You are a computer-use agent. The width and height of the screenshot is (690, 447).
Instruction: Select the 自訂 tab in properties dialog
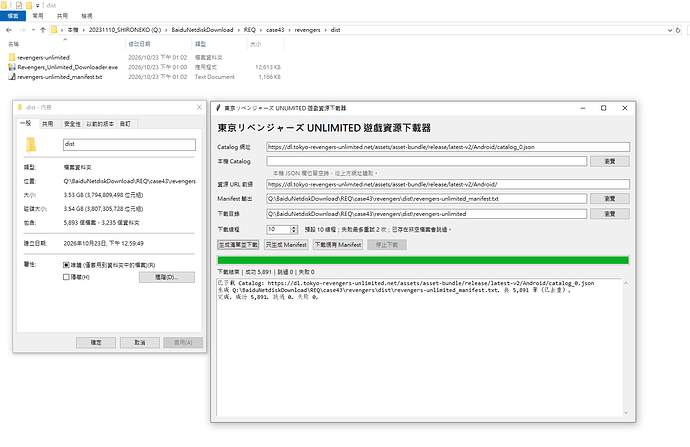pos(125,124)
